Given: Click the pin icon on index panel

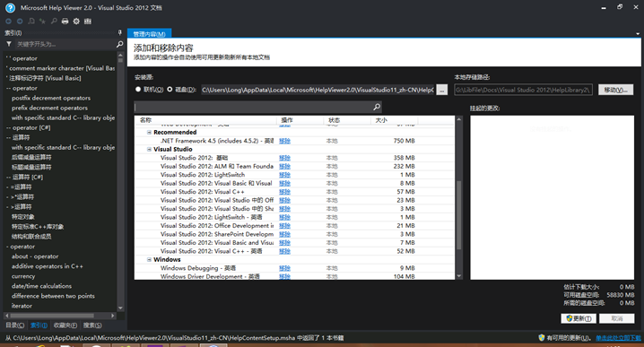Looking at the screenshot, I should point(120,32).
